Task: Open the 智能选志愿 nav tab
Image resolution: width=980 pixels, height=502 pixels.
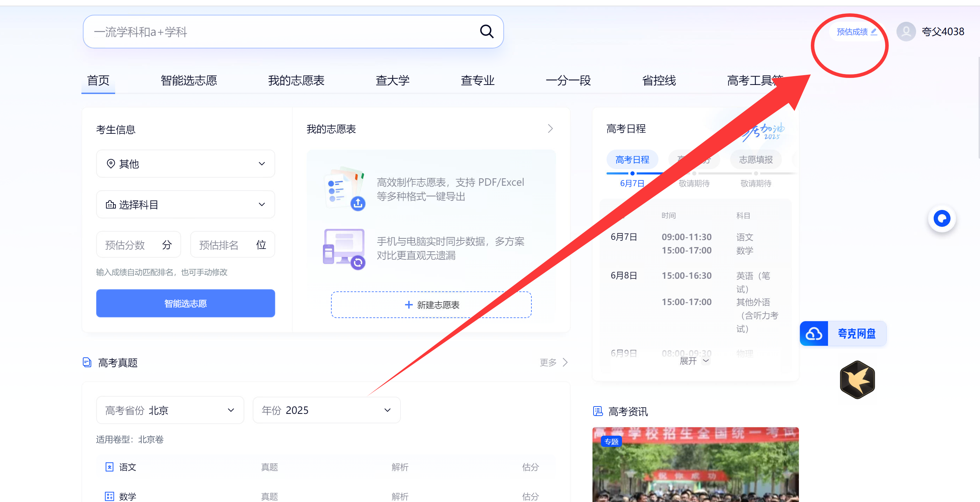Action: tap(189, 81)
